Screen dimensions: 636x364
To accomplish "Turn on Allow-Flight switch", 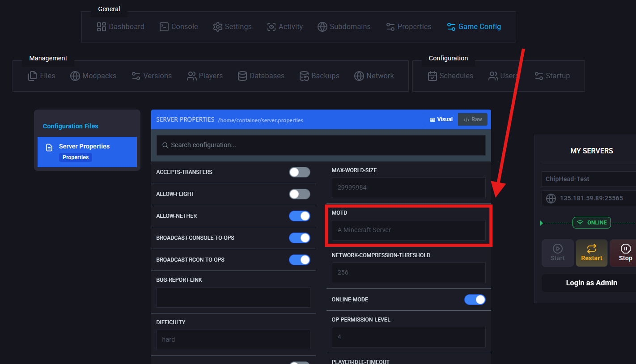I will (299, 194).
